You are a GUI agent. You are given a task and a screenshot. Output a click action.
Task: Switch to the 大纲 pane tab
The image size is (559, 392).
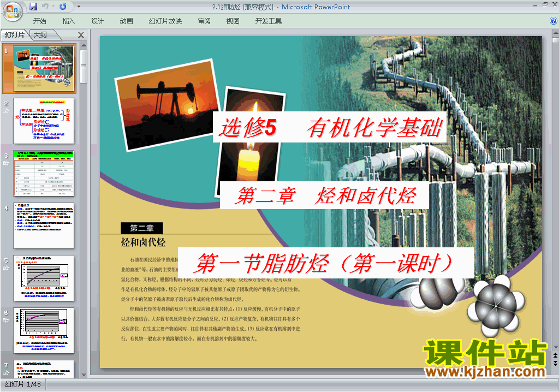point(40,34)
